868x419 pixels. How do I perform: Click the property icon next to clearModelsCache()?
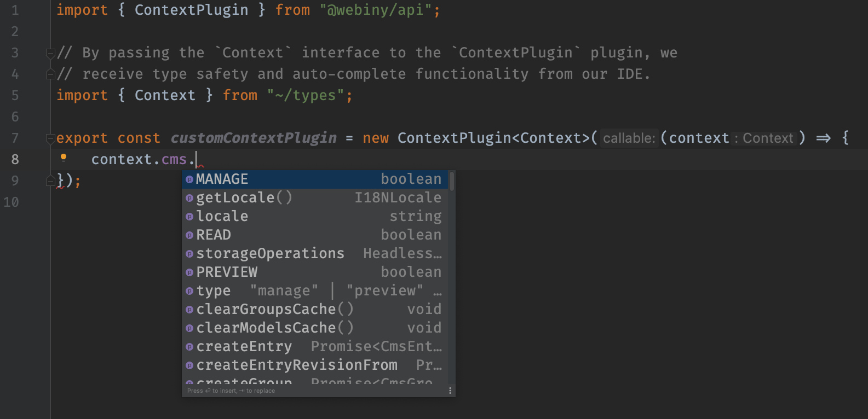coord(189,328)
